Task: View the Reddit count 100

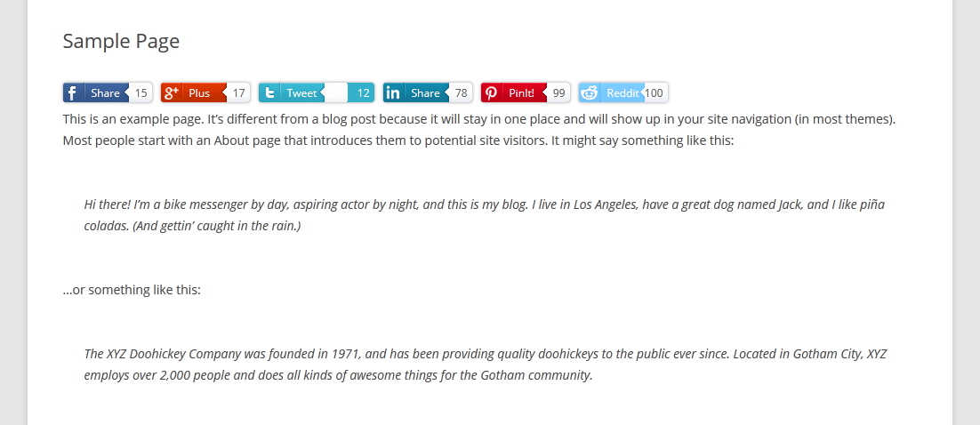Action: coord(654,93)
